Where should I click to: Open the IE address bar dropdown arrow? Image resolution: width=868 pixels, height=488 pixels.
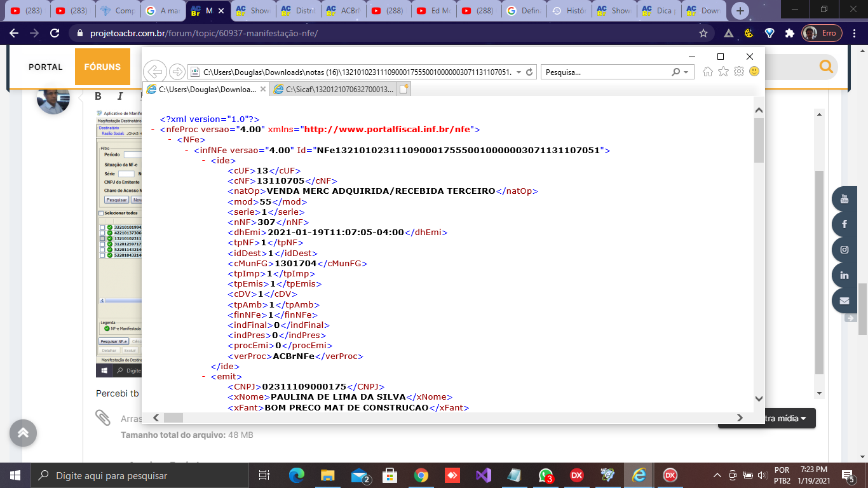coord(519,72)
